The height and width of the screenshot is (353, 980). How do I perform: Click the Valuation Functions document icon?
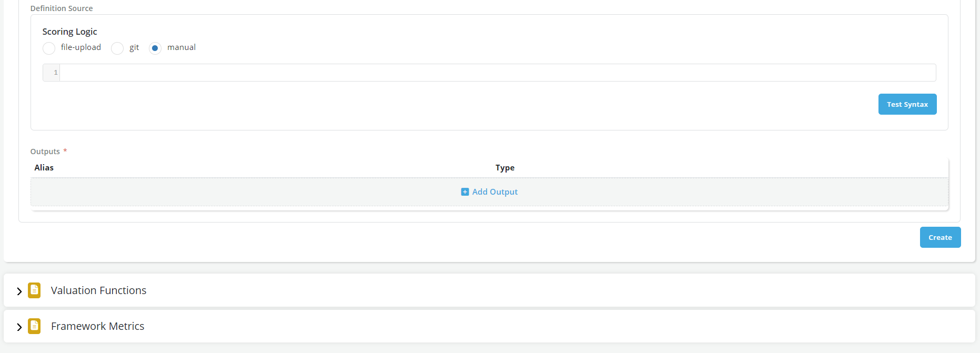(x=34, y=290)
